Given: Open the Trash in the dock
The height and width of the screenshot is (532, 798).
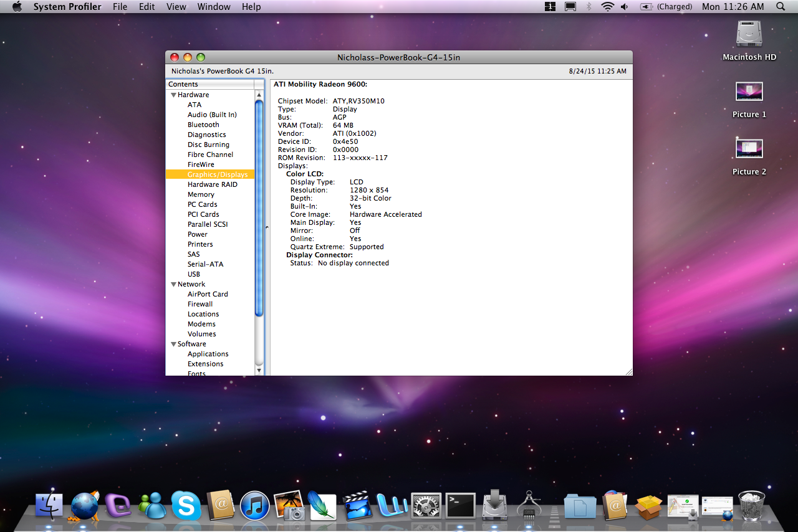Looking at the screenshot, I should (751, 506).
